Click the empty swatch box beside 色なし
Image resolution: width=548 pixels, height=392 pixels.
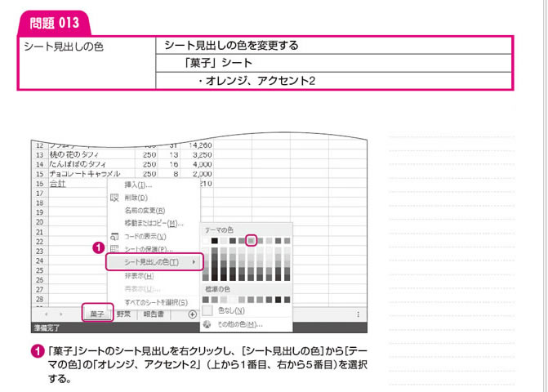click(207, 311)
